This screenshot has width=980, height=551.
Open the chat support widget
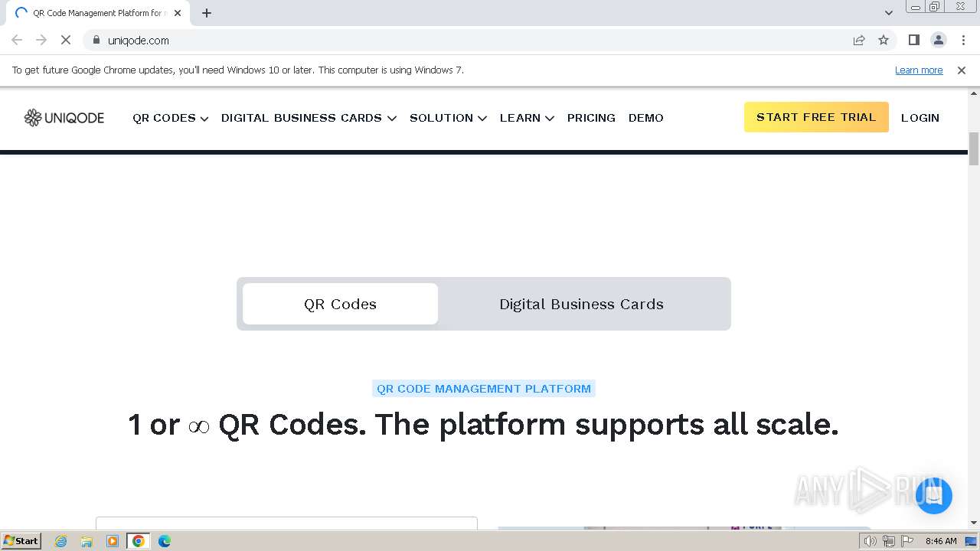tap(933, 496)
